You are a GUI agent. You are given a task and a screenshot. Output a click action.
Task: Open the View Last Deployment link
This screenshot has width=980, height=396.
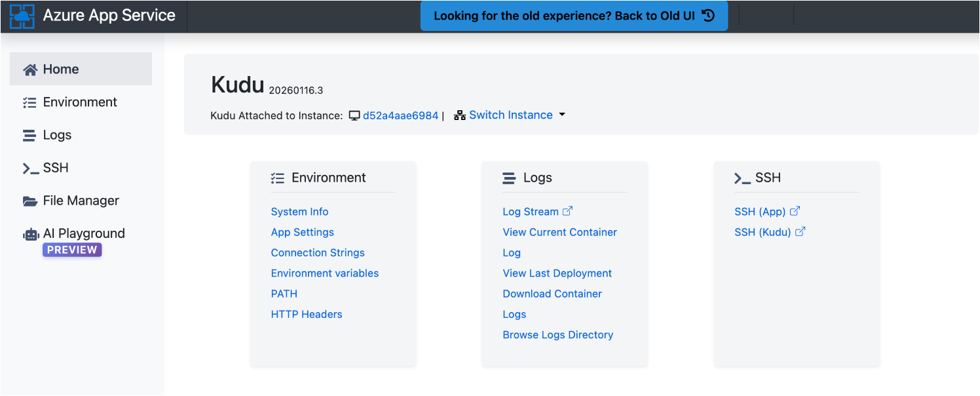point(557,273)
